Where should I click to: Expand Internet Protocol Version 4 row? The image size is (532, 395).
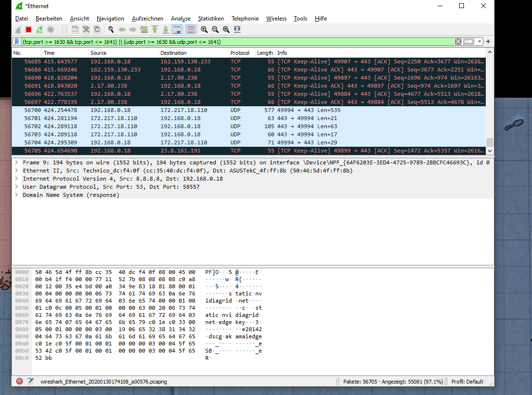pos(17,179)
